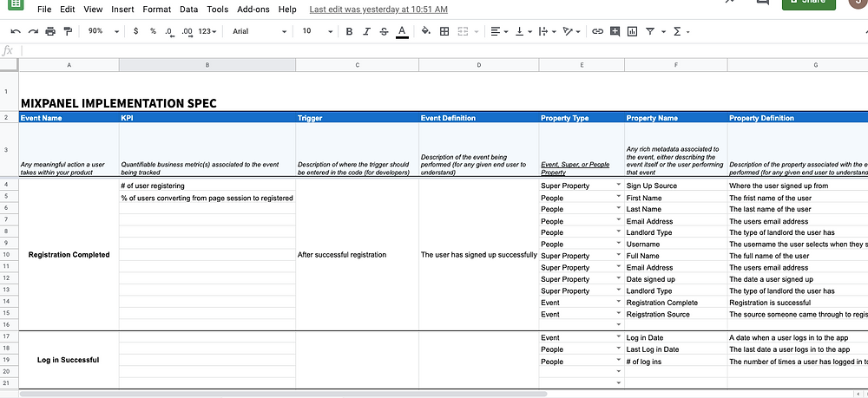
Task: Open the Data menu
Action: [x=188, y=10]
